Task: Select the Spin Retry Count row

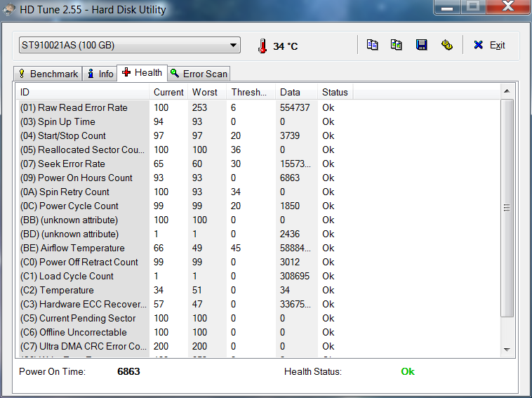Action: [258, 192]
